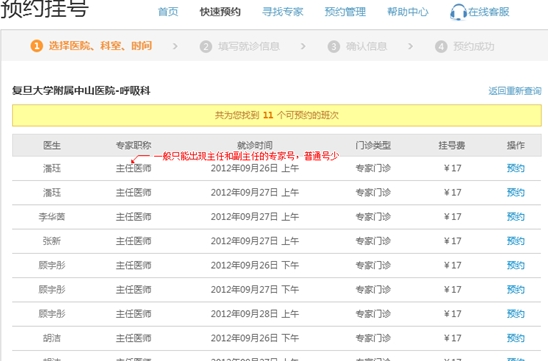Viewport: 551px width, 361px height.
Task: Select the 快速预约 navigation item
Action: (x=220, y=12)
